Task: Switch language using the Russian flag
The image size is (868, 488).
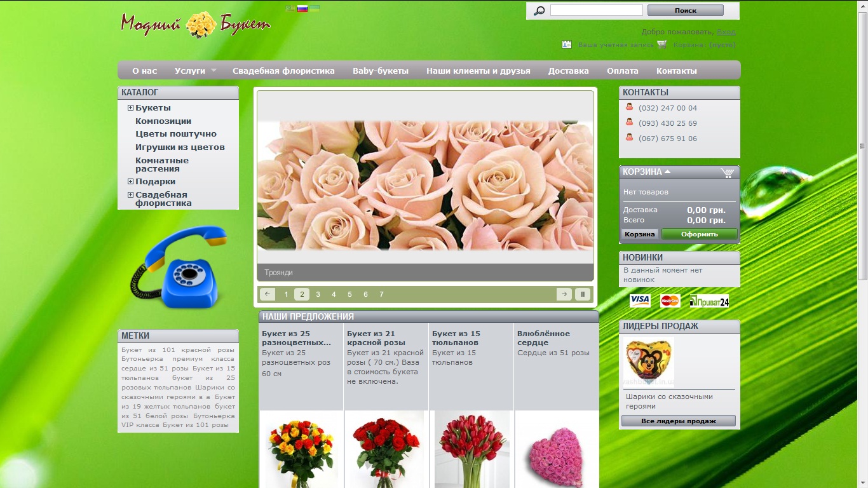Action: click(x=302, y=9)
